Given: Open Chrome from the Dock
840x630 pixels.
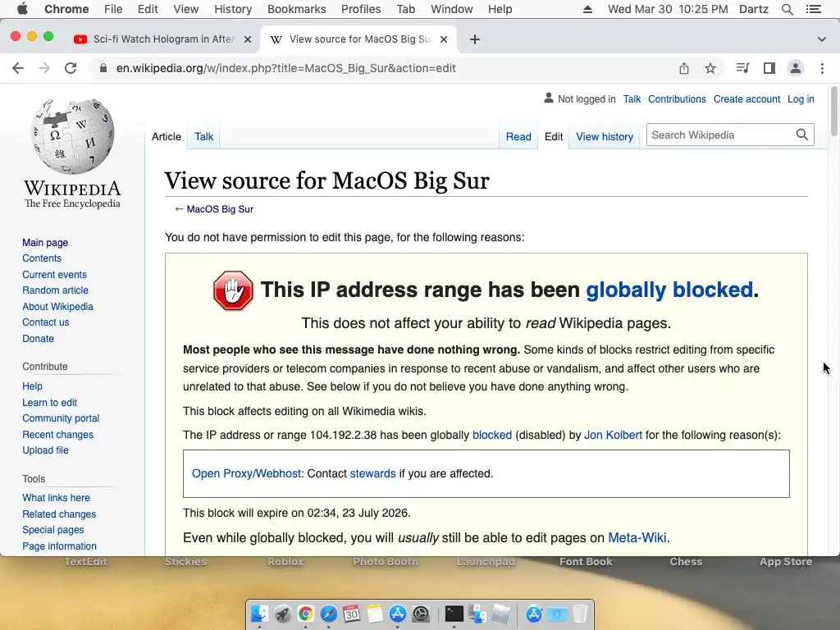Looking at the screenshot, I should pyautogui.click(x=306, y=614).
